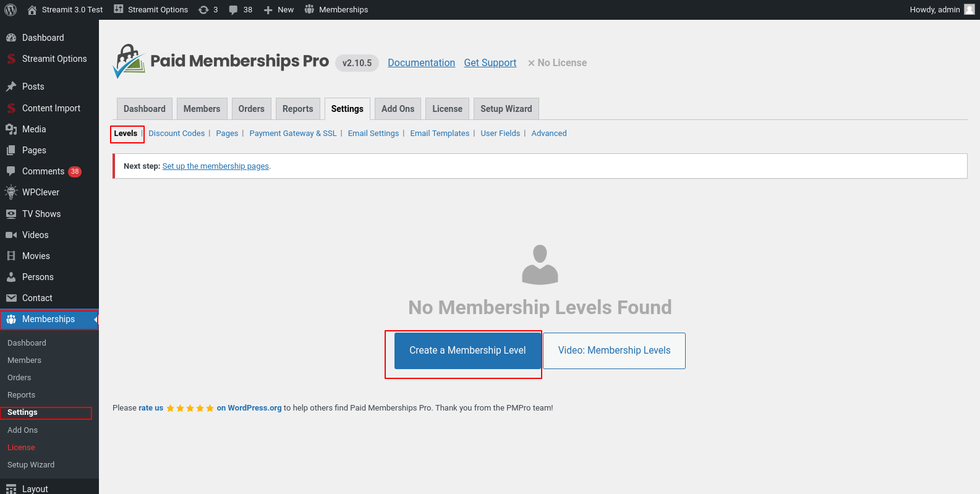The height and width of the screenshot is (494, 980).
Task: Click the plus New icon in admin bar
Action: click(268, 10)
